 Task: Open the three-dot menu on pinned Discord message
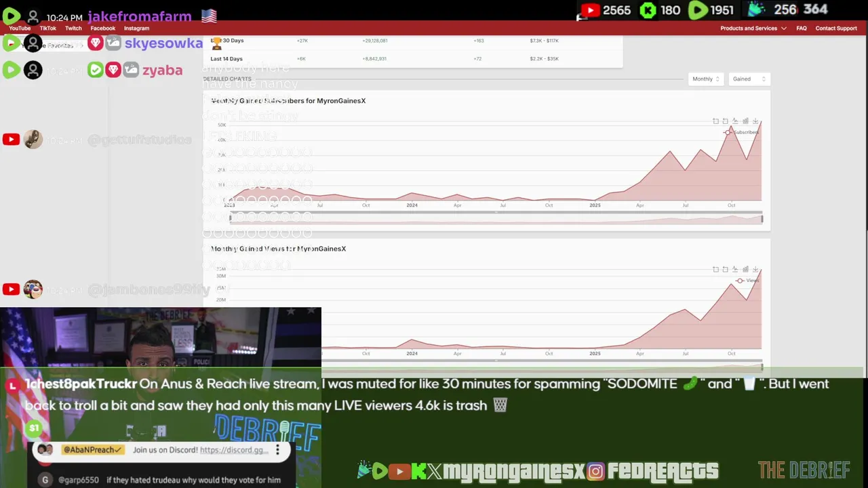tap(277, 450)
